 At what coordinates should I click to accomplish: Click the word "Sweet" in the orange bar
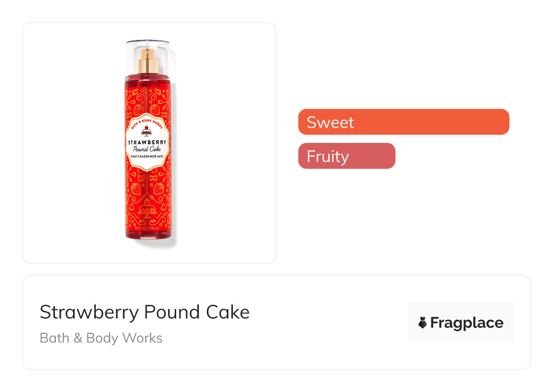(330, 122)
